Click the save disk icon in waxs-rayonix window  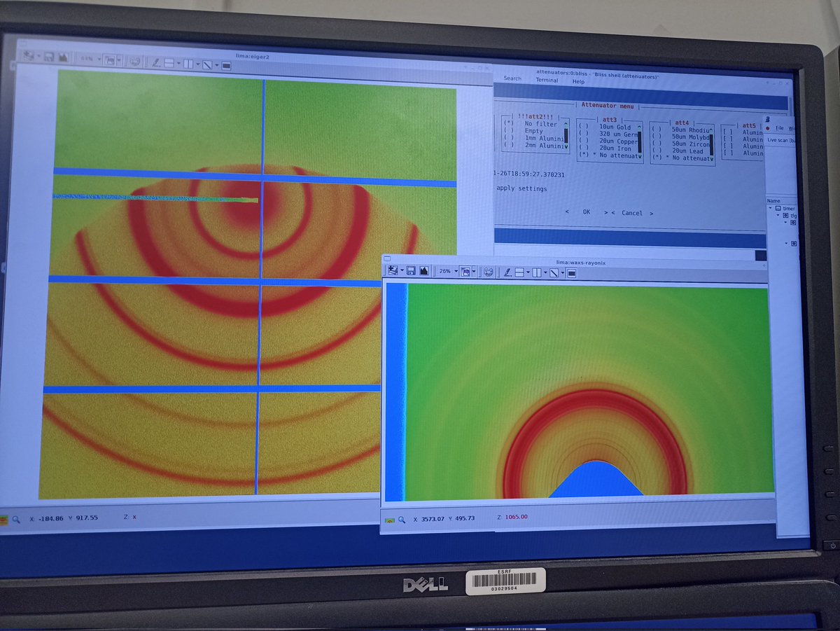pos(411,271)
